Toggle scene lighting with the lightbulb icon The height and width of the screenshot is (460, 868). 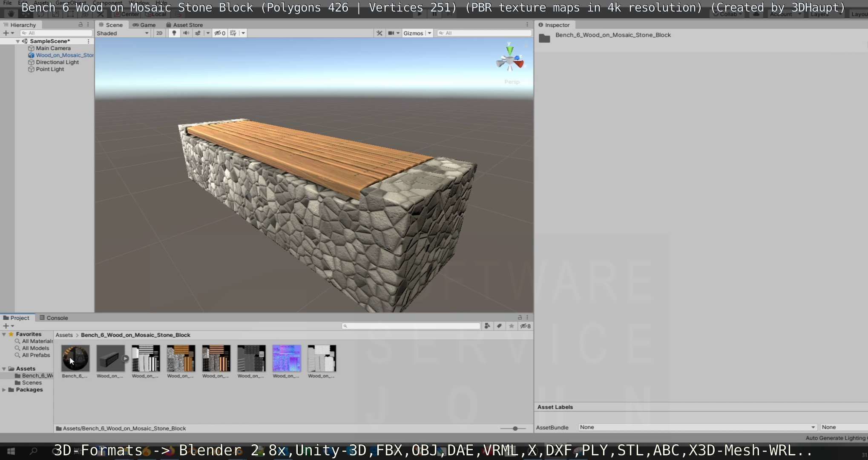coord(174,33)
